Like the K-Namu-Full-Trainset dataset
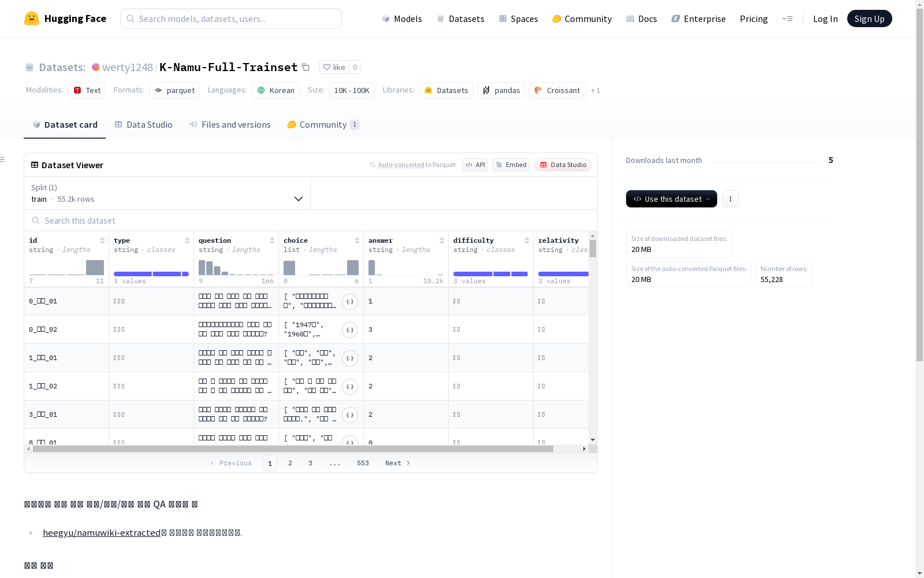 click(x=334, y=67)
